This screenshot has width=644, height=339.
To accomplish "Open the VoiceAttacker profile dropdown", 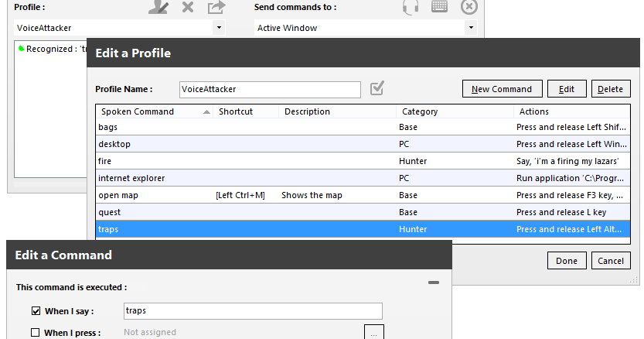I will pyautogui.click(x=219, y=28).
